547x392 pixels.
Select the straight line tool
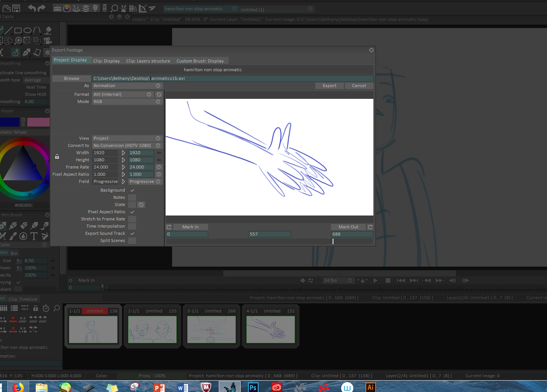point(8,31)
